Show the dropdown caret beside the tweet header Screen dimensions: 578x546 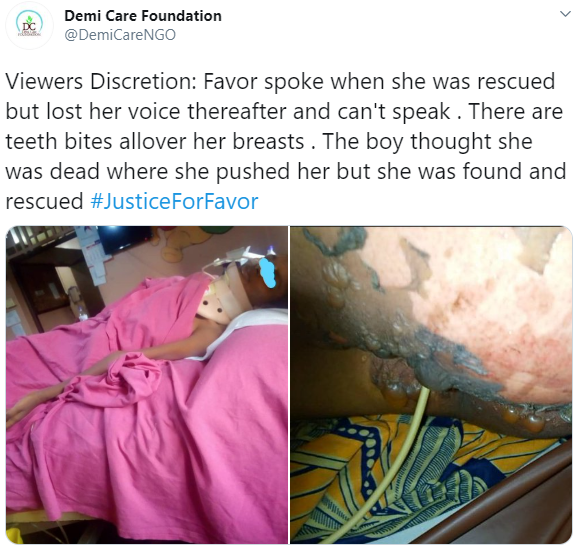pyautogui.click(x=565, y=14)
